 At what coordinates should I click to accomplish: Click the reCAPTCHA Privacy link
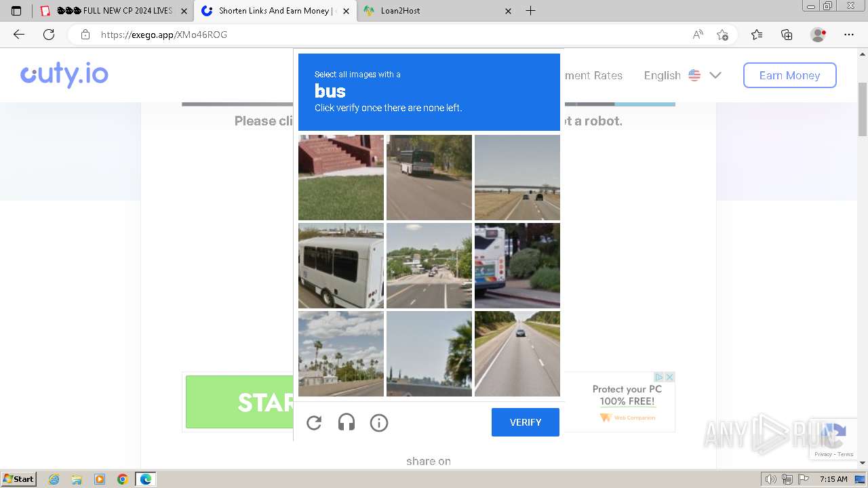823,454
